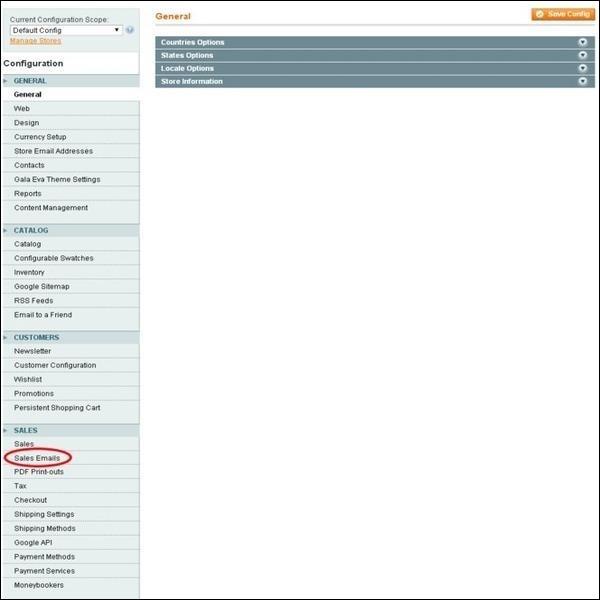The width and height of the screenshot is (600, 600).
Task: Open Gala Eva Theme Settings
Action: 57,179
